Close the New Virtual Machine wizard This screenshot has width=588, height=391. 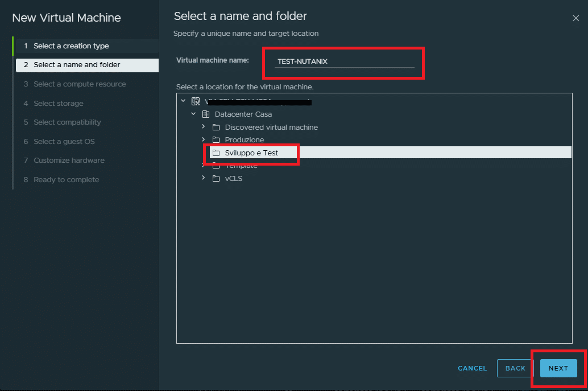[575, 18]
